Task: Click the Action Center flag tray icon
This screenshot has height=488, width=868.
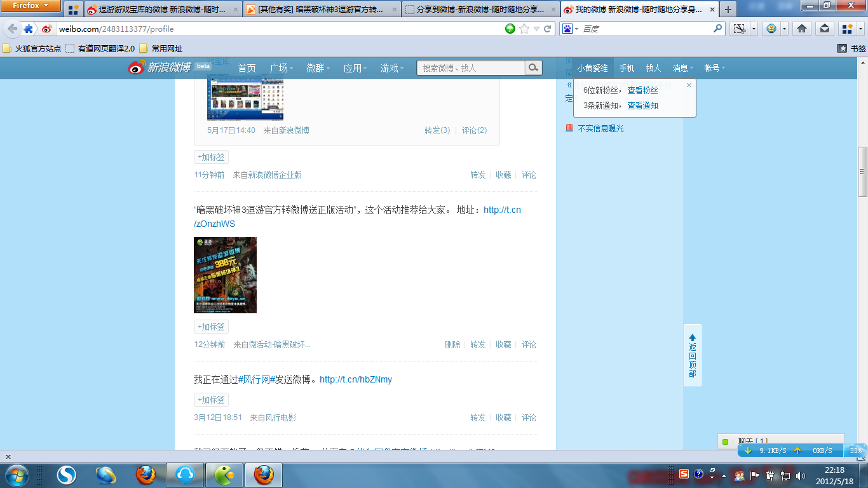Action: coord(755,475)
